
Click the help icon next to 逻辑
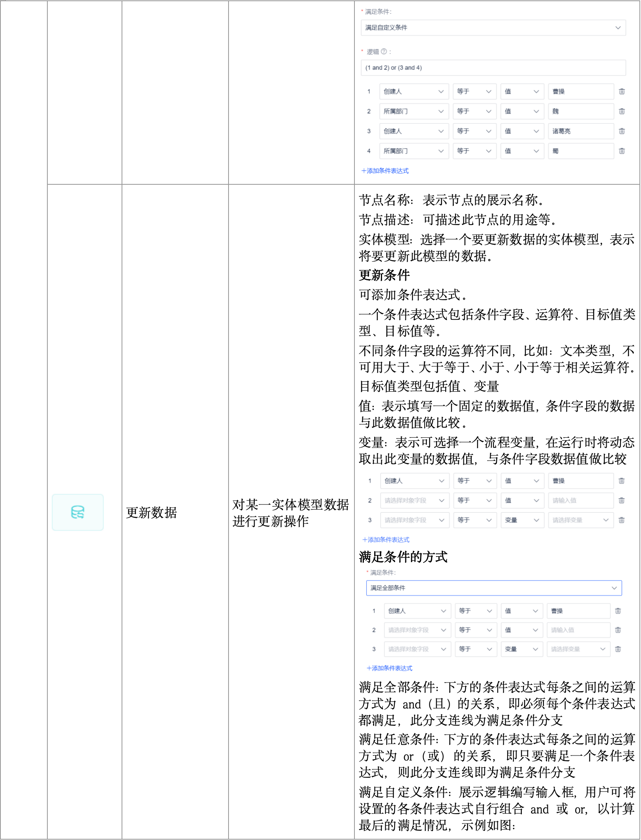point(384,52)
